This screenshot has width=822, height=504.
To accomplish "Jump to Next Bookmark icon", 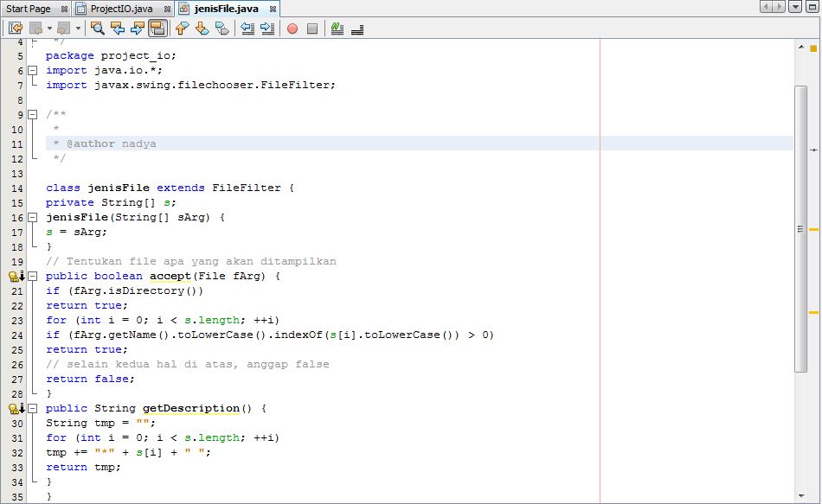I will 202,29.
